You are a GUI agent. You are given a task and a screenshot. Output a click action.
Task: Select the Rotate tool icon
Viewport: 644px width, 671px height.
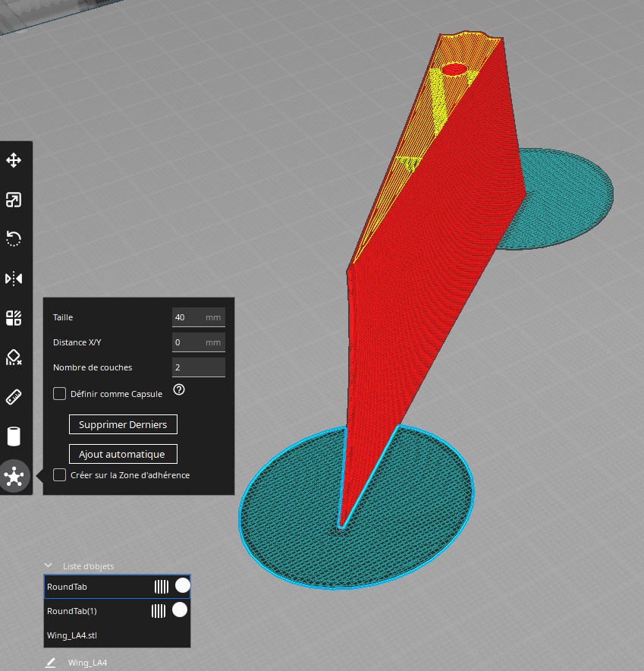click(14, 239)
